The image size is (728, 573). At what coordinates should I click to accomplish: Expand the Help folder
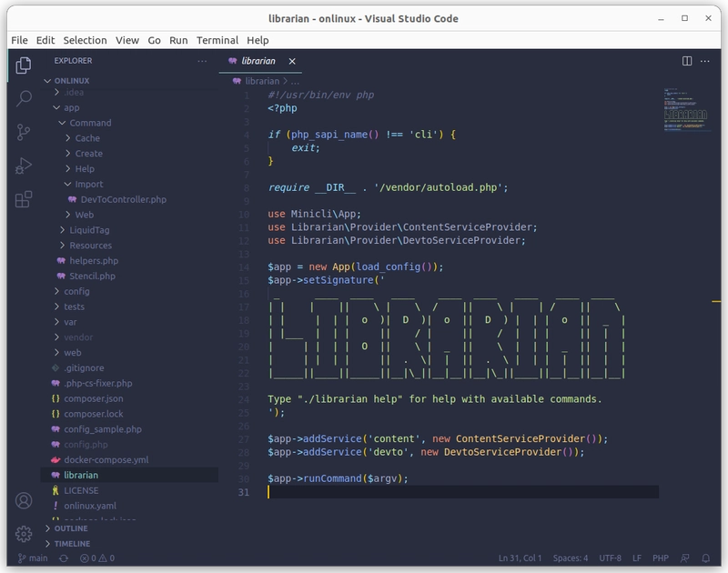[85, 169]
